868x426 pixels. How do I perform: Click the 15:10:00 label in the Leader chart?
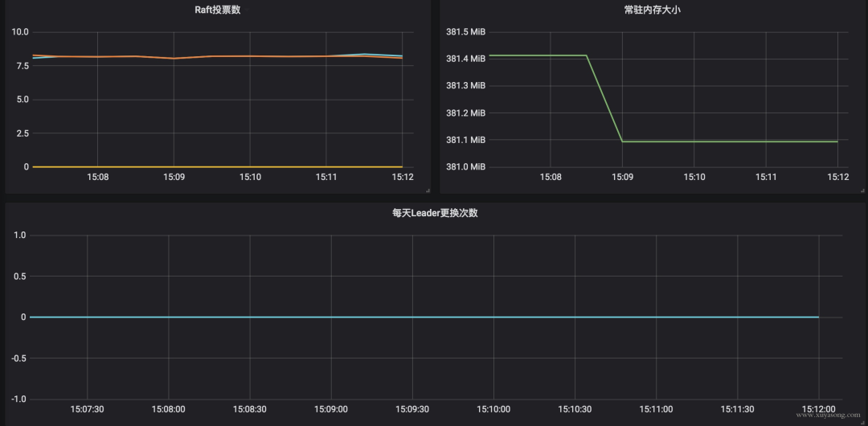(493, 409)
